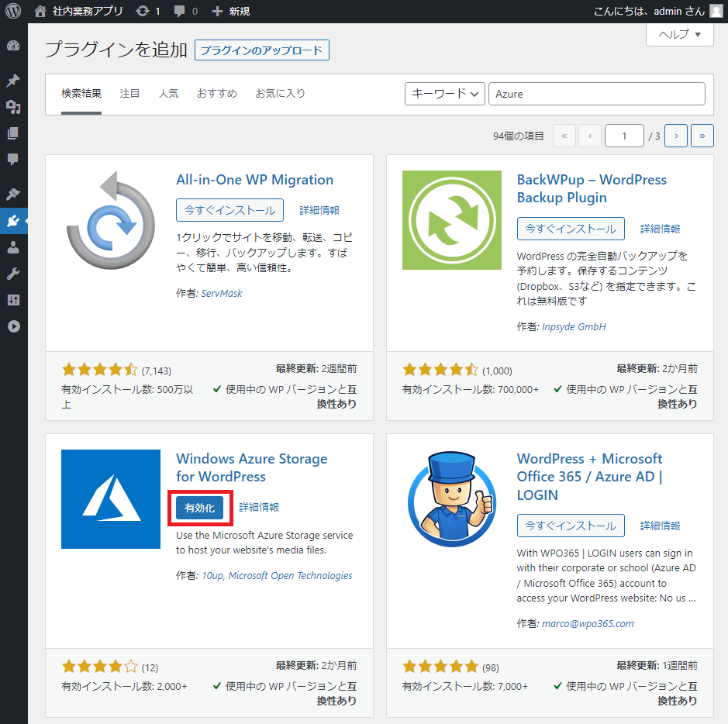Install All-in-One WP Migration now
The height and width of the screenshot is (724, 728).
(229, 210)
